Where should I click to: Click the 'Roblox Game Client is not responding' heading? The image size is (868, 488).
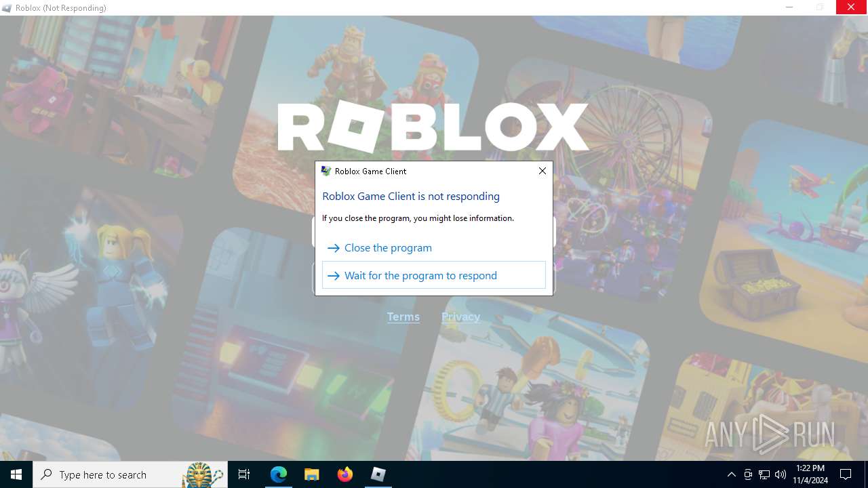(411, 196)
